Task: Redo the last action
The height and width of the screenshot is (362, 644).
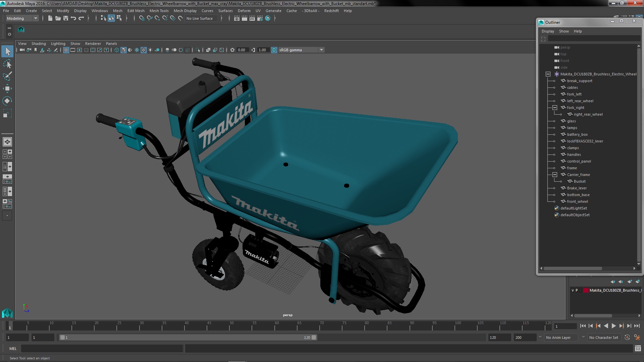Action: pos(81,18)
